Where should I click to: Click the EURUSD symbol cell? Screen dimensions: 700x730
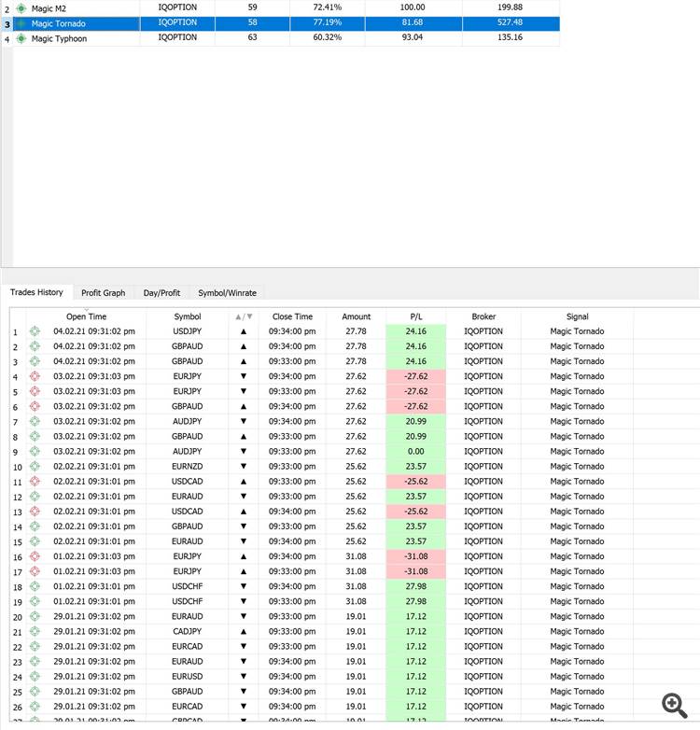click(x=187, y=677)
